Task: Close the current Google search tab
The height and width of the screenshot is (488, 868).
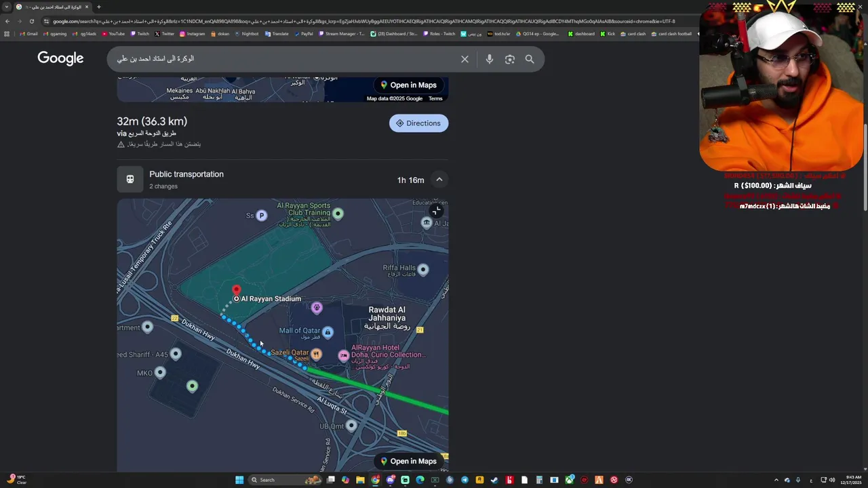Action: 87,7
